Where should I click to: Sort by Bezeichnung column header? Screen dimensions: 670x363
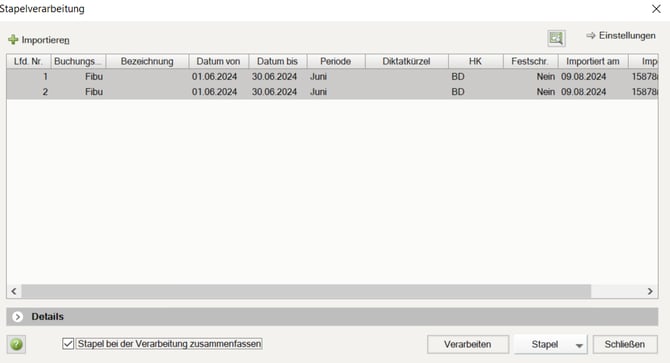point(147,61)
